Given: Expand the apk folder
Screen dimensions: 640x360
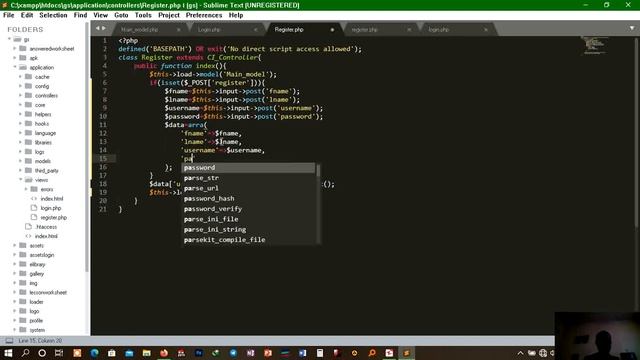Looking at the screenshot, I should pyautogui.click(x=15, y=58).
